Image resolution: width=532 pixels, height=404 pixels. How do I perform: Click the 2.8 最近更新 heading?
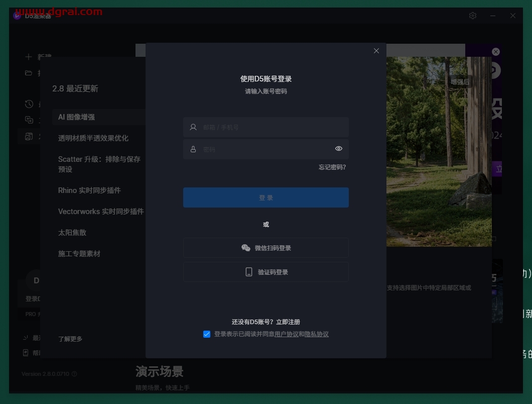point(75,88)
